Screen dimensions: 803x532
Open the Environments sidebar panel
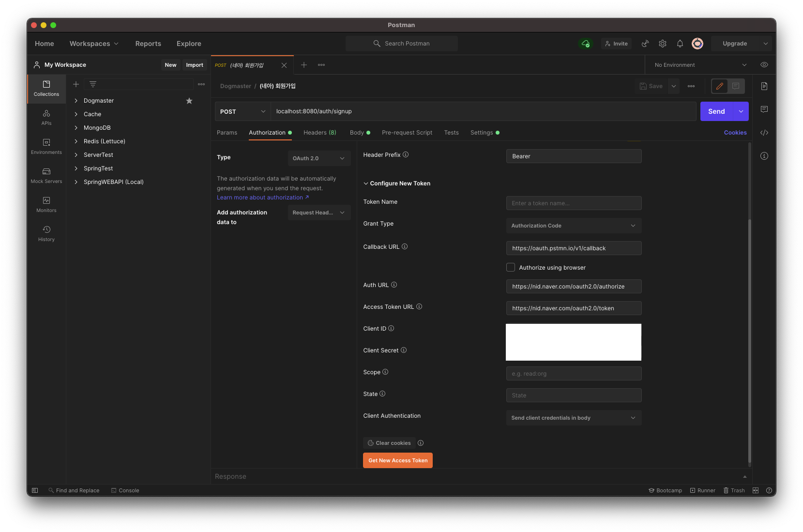(x=46, y=147)
